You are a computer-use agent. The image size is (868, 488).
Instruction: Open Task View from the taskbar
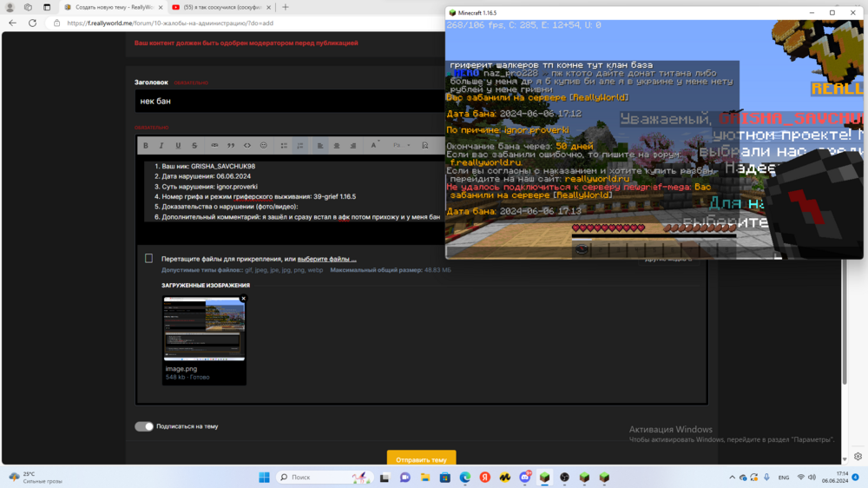coord(385,477)
